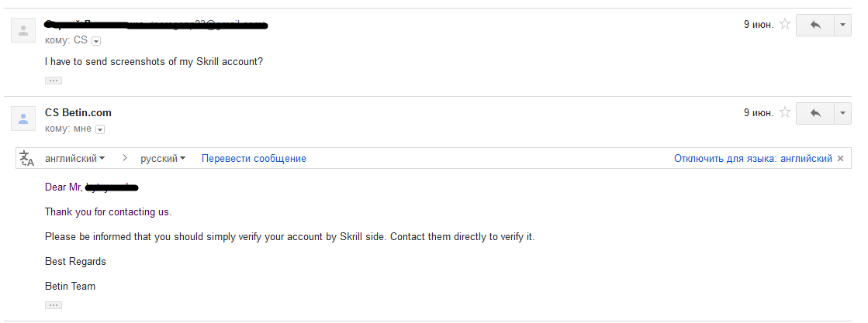Expand trimmed content in the first message
868x323 pixels.
click(54, 81)
